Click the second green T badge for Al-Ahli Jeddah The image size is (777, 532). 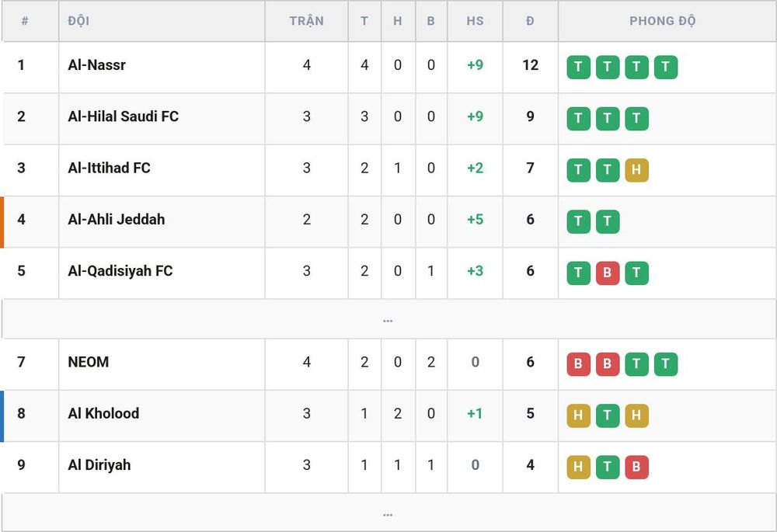pyautogui.click(x=607, y=221)
